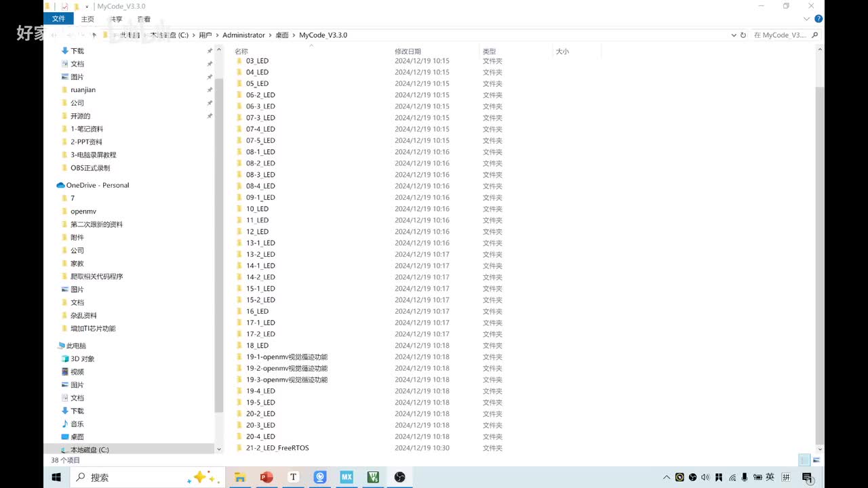The height and width of the screenshot is (488, 868).
Task: Switch to large thumbnails view in status bar
Action: click(x=816, y=460)
